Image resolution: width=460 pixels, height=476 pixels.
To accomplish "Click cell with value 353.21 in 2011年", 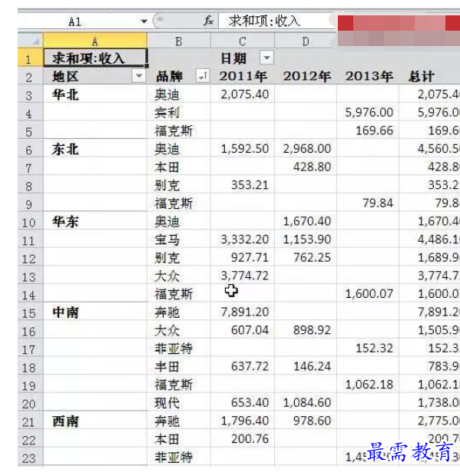I will (243, 185).
